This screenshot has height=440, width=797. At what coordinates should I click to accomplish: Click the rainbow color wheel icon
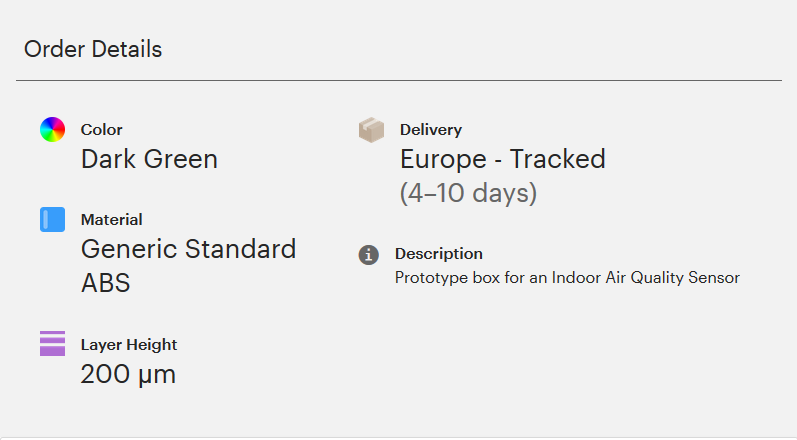52,130
